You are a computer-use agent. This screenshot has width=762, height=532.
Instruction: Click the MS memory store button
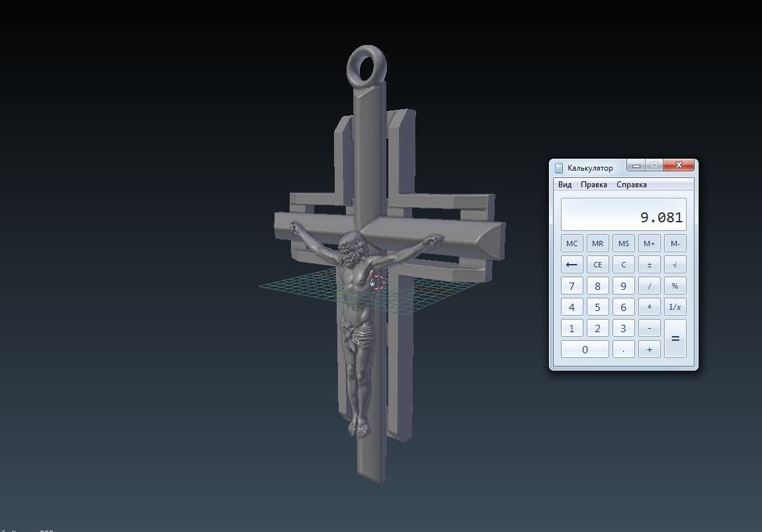point(624,243)
